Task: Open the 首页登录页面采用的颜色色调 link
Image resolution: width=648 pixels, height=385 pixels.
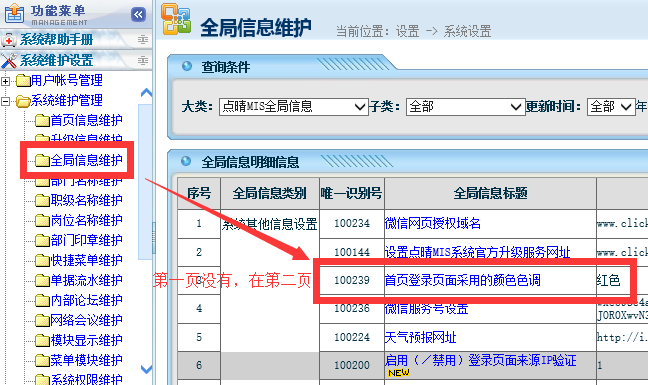Action: [x=462, y=280]
